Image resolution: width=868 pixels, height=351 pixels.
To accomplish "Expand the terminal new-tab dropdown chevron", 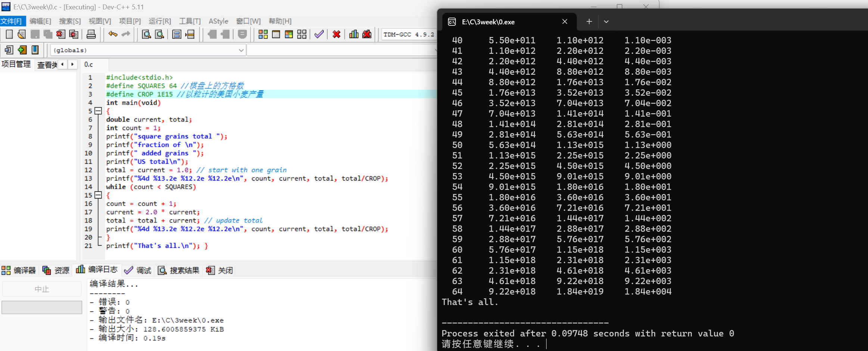I will pyautogui.click(x=606, y=22).
